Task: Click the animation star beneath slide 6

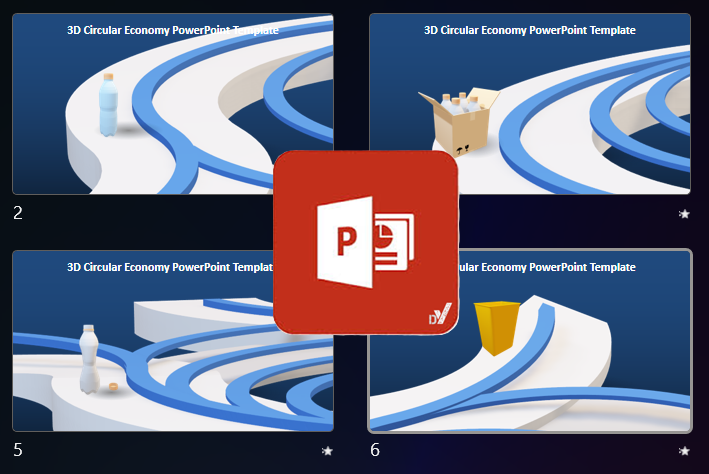Action: (x=684, y=451)
